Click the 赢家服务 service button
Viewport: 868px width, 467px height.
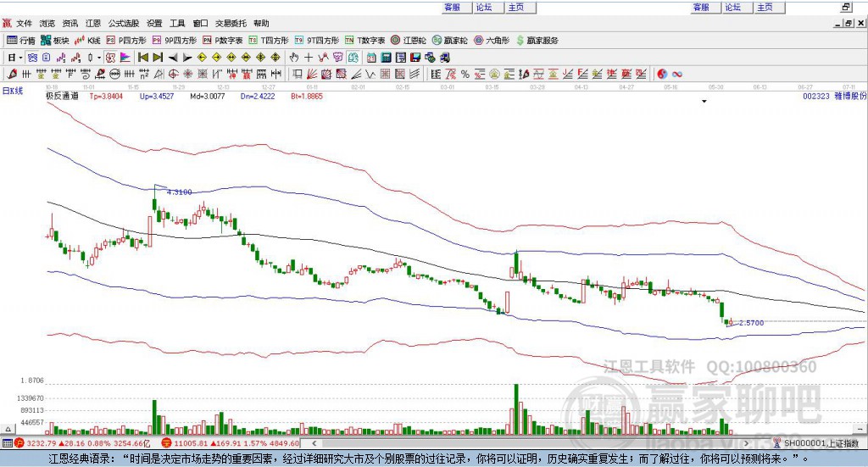click(x=537, y=40)
